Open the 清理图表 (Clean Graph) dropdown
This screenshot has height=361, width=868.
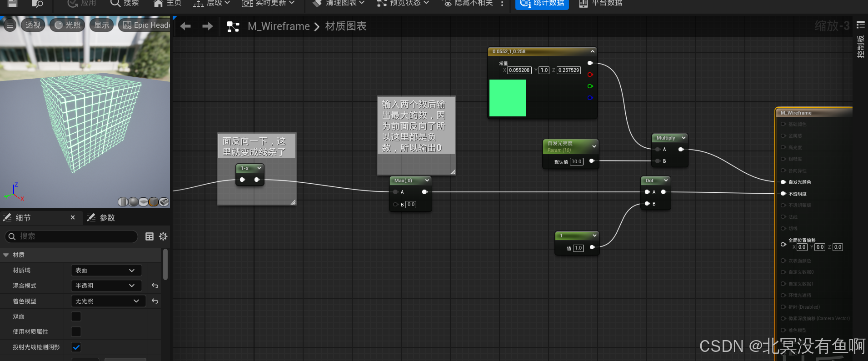339,3
